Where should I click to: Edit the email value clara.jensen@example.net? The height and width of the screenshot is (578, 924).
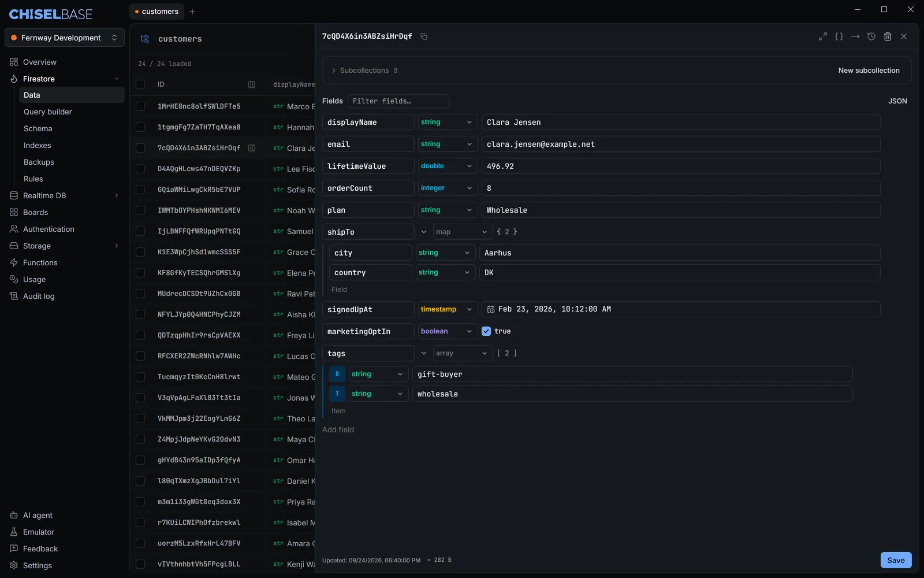681,144
